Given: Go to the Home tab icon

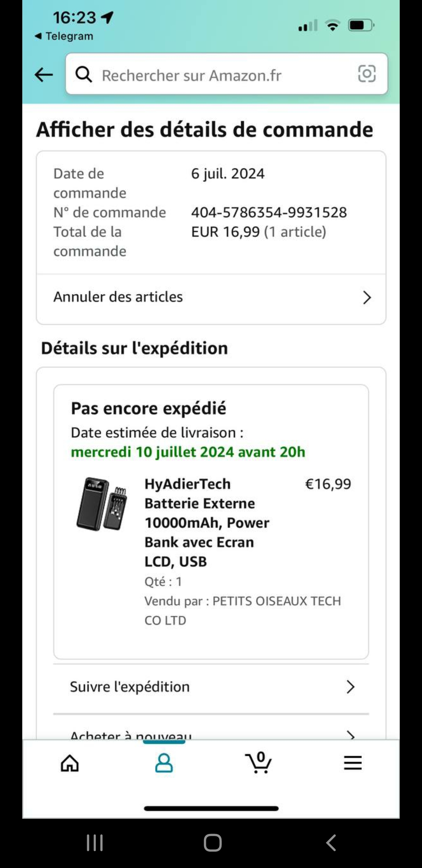Looking at the screenshot, I should pyautogui.click(x=70, y=762).
